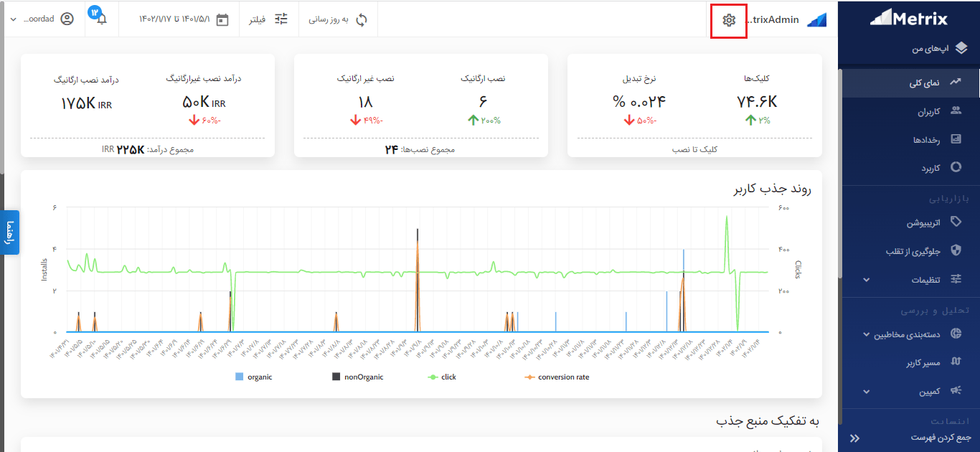The height and width of the screenshot is (452, 980).
Task: Hide click series in chart legend
Action: coord(442,377)
